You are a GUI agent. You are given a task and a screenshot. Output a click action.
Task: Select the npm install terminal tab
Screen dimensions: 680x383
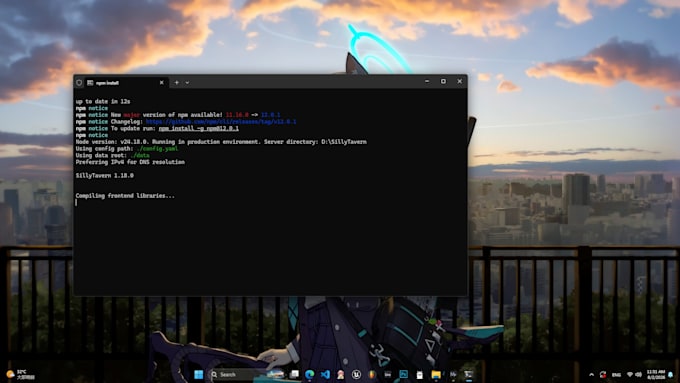pyautogui.click(x=124, y=82)
